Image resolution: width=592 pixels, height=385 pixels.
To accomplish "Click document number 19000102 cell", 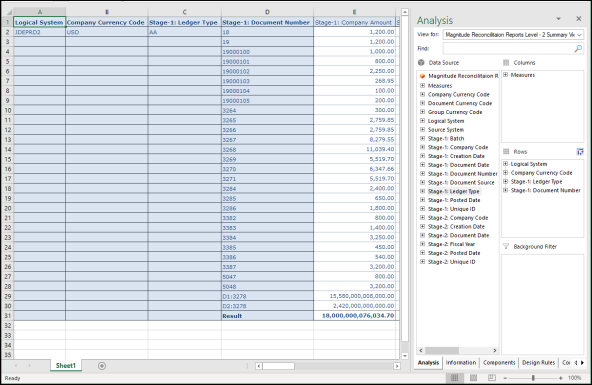I will click(267, 71).
